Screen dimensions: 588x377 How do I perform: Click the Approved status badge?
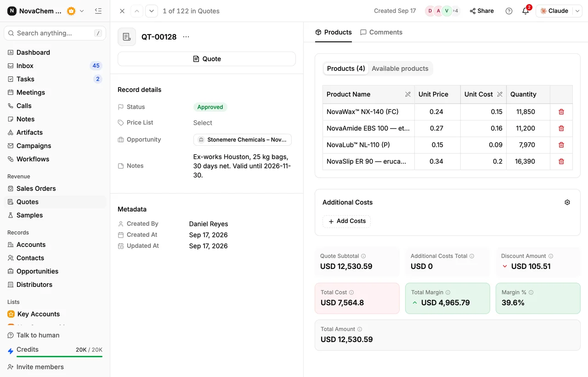(x=210, y=107)
